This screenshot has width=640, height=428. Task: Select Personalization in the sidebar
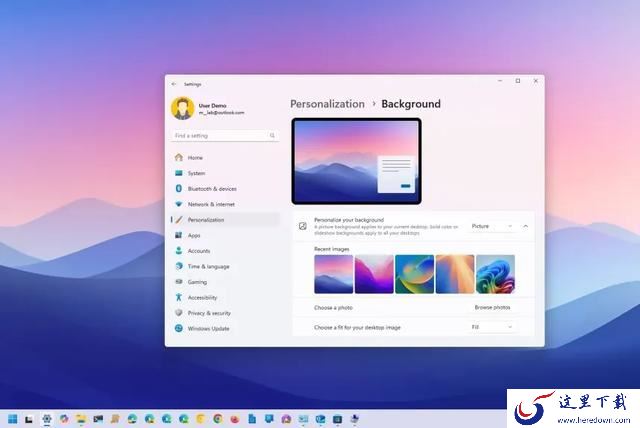click(x=225, y=220)
